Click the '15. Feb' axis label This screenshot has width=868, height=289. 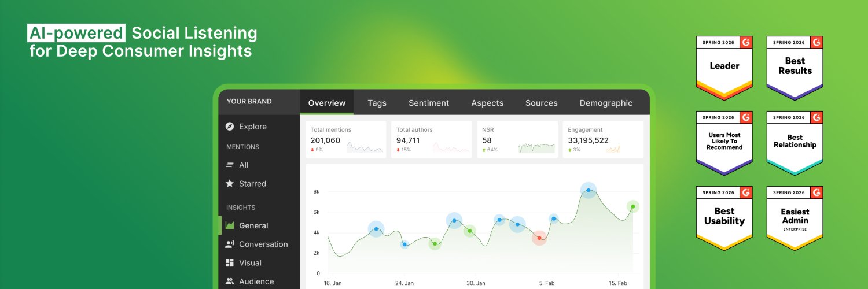[x=618, y=283]
